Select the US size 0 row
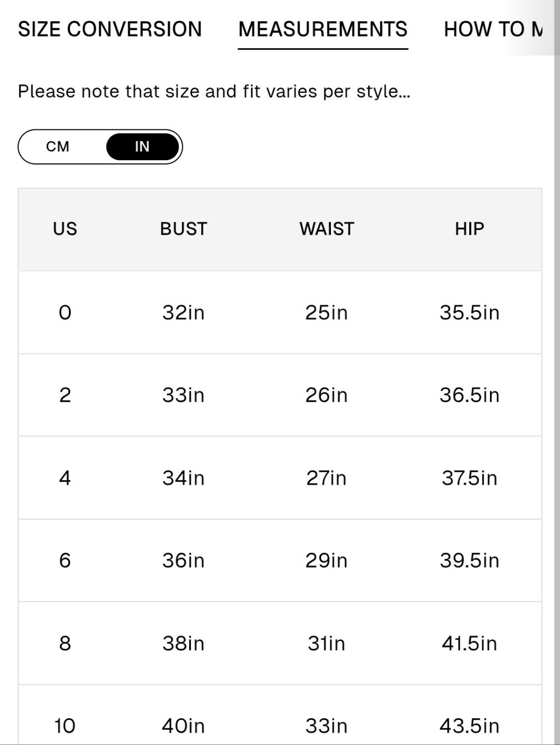The image size is (560, 745). tap(280, 312)
